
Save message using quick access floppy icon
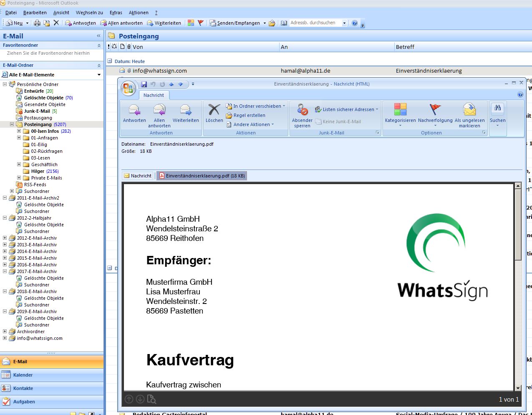click(x=144, y=84)
